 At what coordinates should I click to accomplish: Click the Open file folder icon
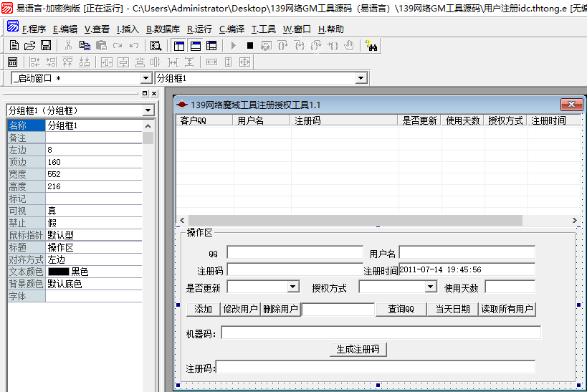[29, 46]
